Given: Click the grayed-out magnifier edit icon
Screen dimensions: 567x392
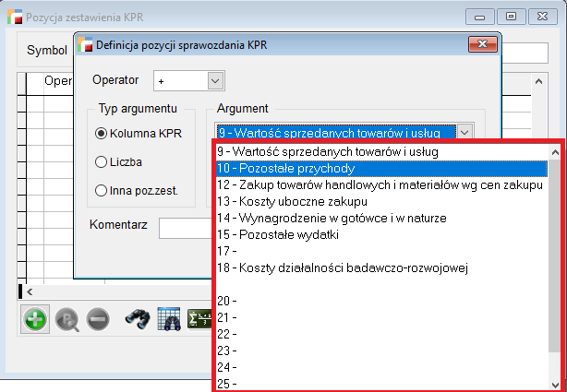Looking at the screenshot, I should click(x=67, y=319).
